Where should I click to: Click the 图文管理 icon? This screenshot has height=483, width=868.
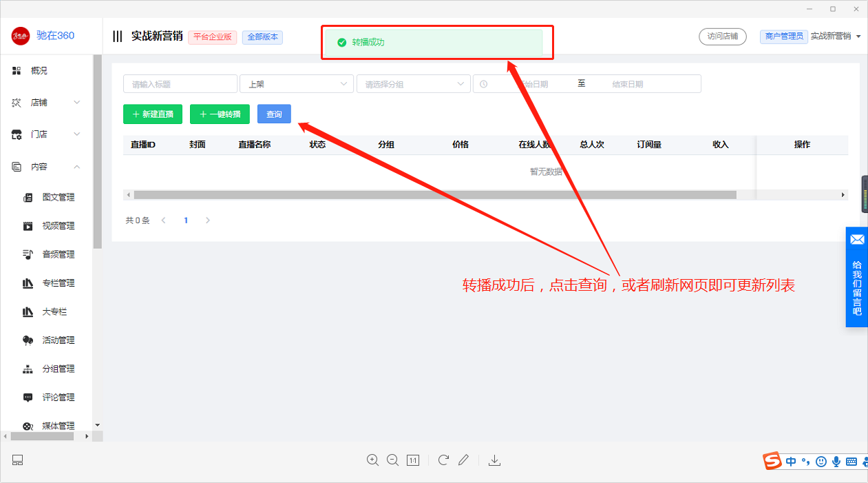[x=28, y=197]
